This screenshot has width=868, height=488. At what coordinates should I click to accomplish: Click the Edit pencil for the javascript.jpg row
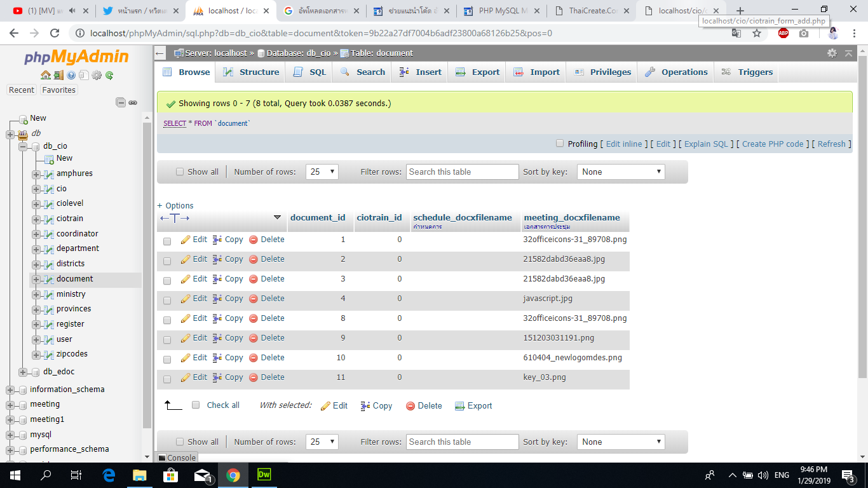click(x=186, y=299)
